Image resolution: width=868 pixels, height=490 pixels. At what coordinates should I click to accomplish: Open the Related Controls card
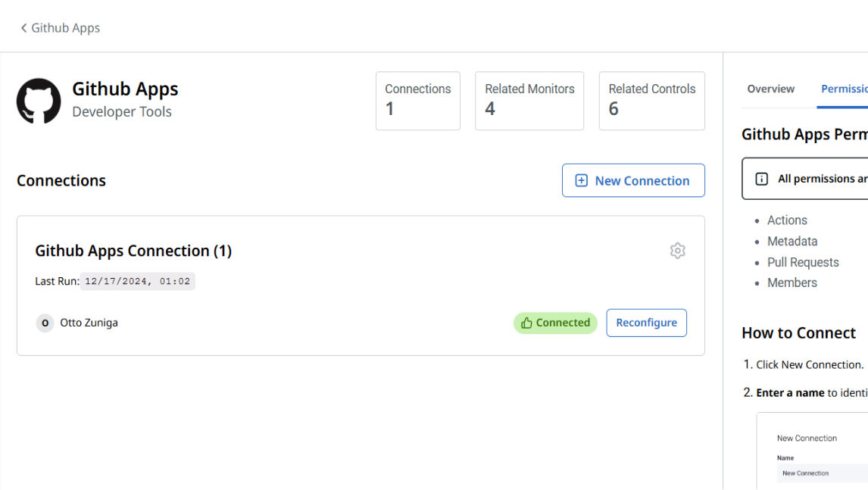point(651,101)
